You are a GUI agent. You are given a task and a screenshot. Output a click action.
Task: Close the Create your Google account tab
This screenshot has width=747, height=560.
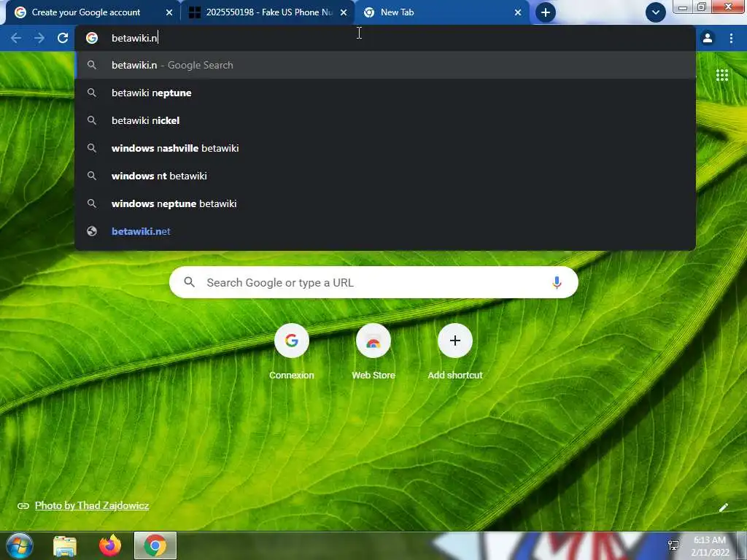point(169,12)
